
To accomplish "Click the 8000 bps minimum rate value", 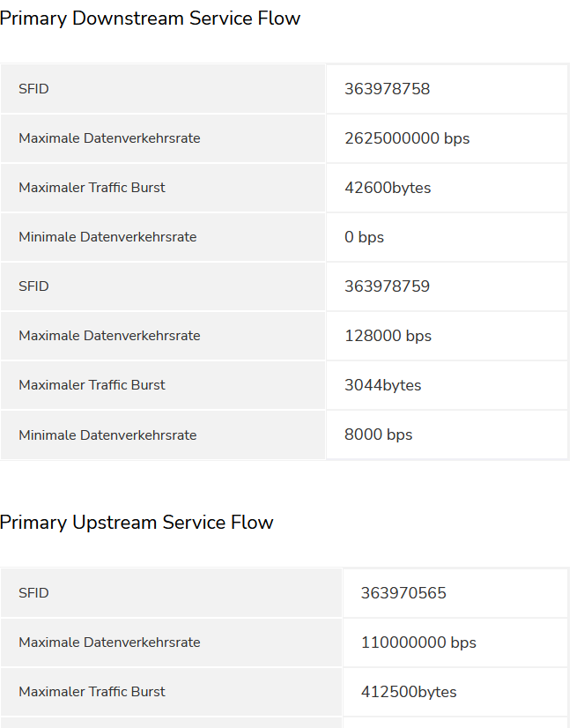I will [x=378, y=435].
